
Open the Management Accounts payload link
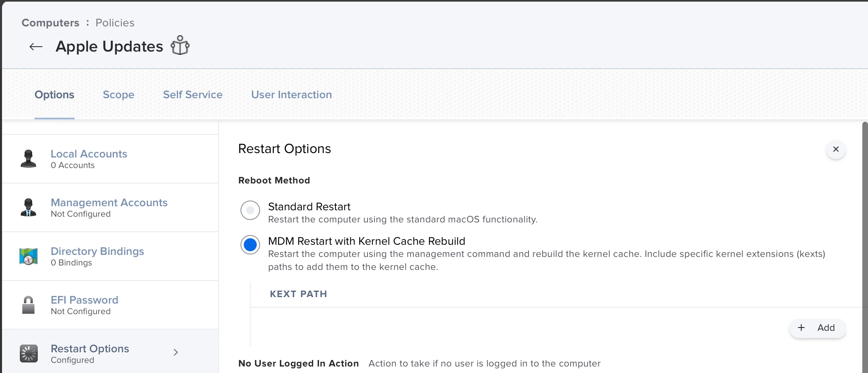coord(109,203)
